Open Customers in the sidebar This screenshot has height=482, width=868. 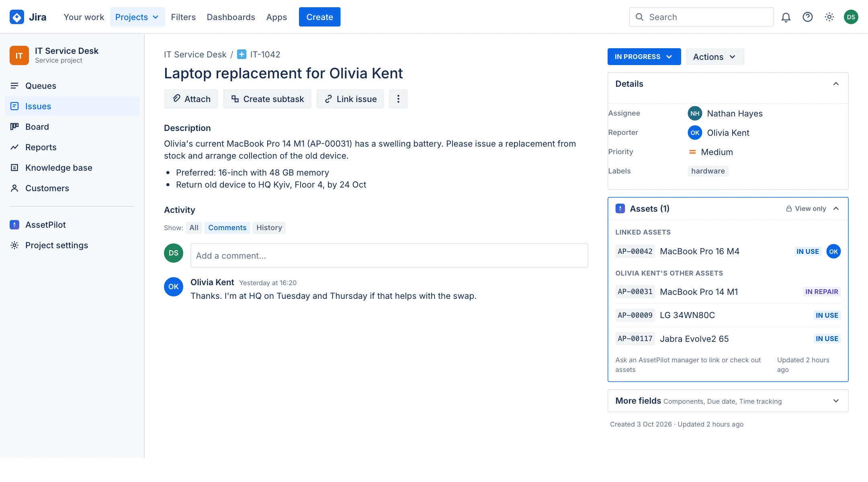click(x=72, y=188)
